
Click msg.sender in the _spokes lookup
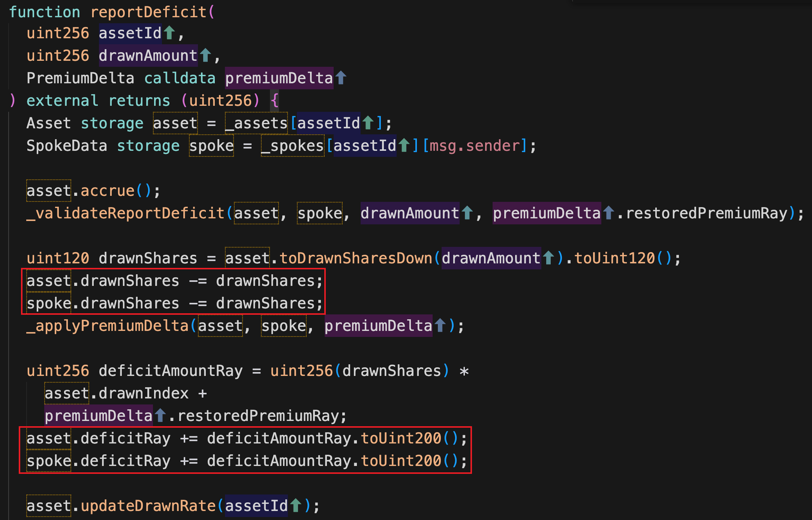click(x=475, y=146)
